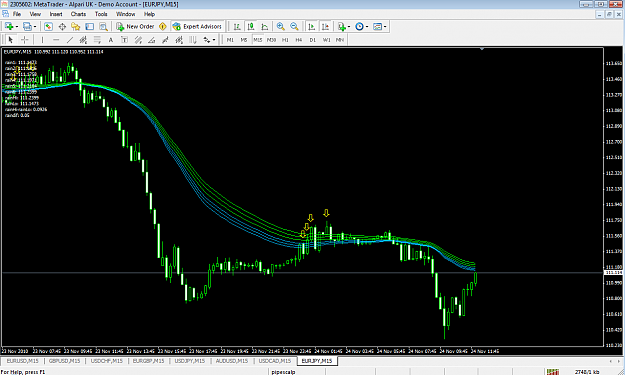Viewport: 625px width, 375px height.
Task: Show the Market Watch window
Action: tap(48, 27)
